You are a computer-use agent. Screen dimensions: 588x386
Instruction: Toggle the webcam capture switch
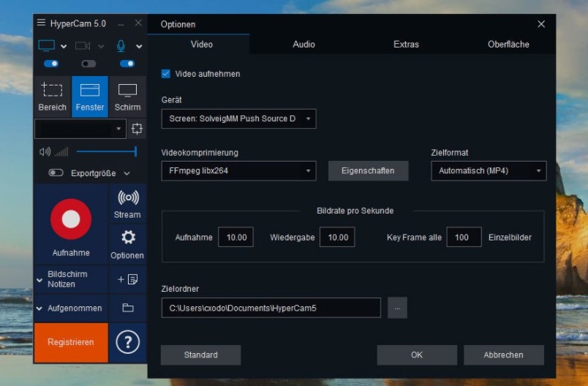pyautogui.click(x=88, y=64)
